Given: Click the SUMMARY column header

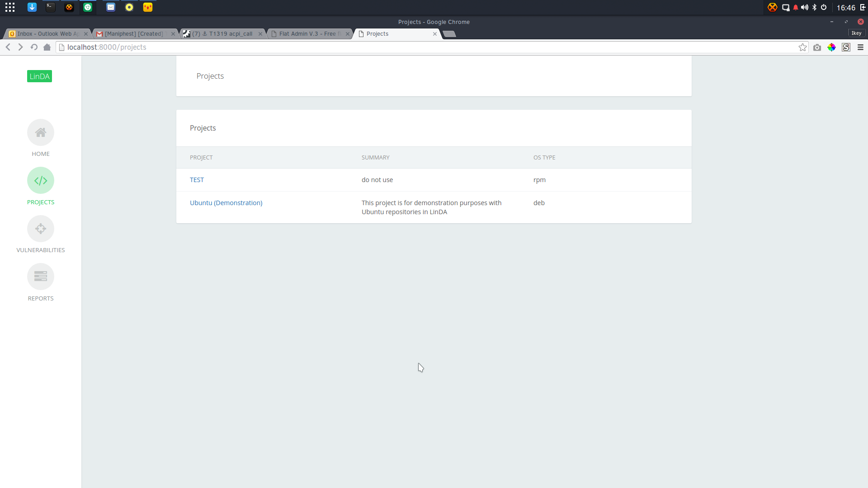Looking at the screenshot, I should click(x=375, y=158).
